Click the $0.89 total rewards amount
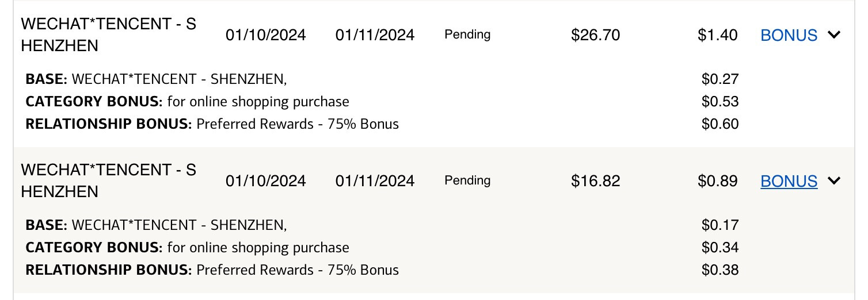Image resolution: width=868 pixels, height=300 pixels. pos(718,181)
